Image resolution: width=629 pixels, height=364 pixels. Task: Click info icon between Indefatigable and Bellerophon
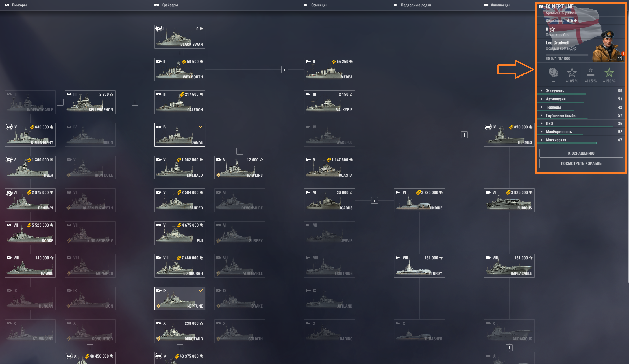pyautogui.click(x=60, y=102)
